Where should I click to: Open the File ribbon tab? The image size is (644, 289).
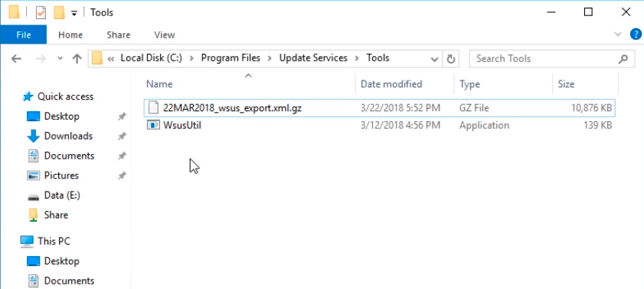24,35
